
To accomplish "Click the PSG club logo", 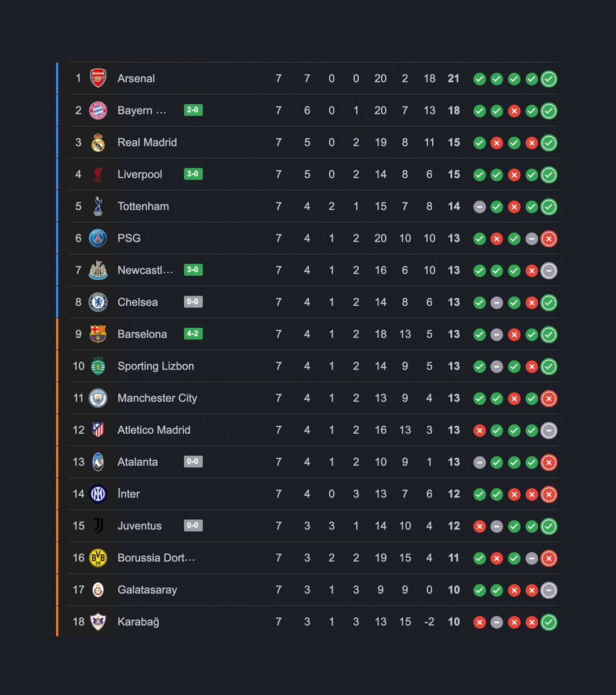I will [98, 238].
